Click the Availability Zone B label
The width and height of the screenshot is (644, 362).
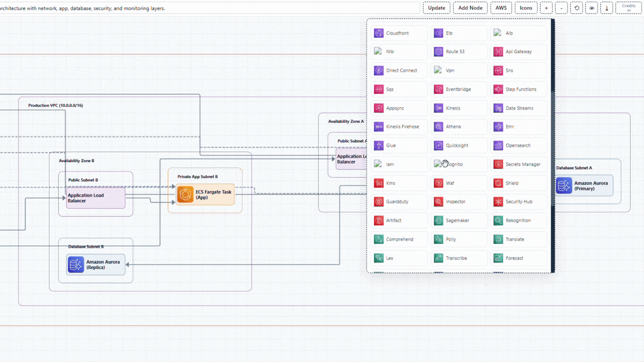pyautogui.click(x=76, y=161)
